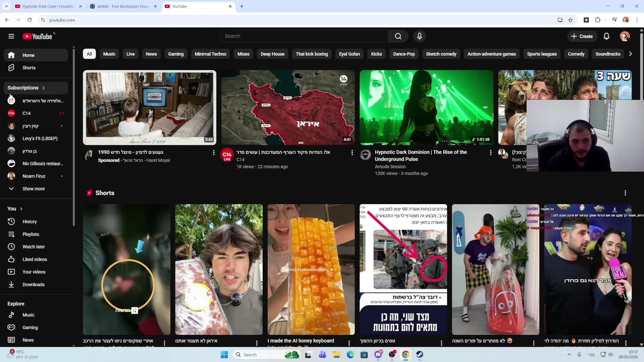Open Liked videos in the sidebar
This screenshot has width=644, height=362.
[36, 259]
